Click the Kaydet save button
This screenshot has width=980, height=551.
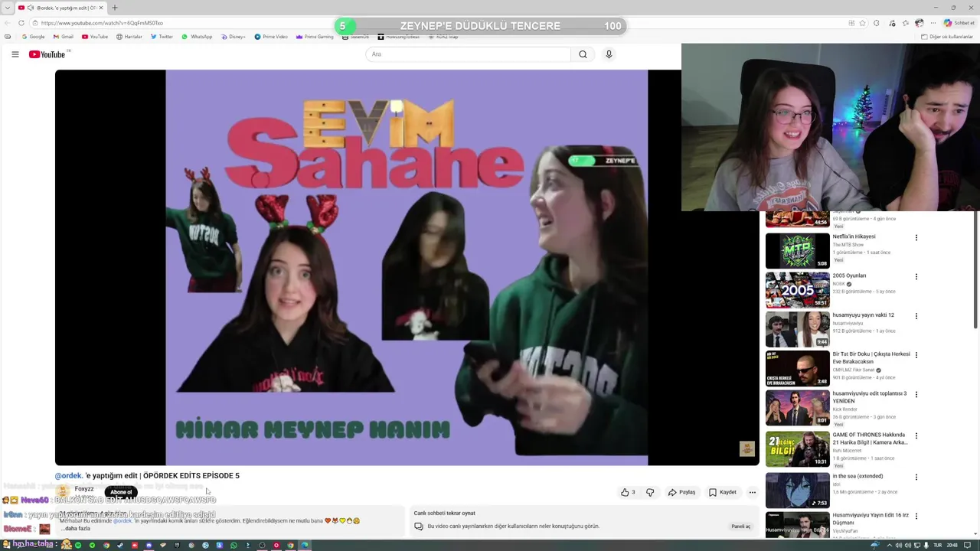click(x=723, y=492)
